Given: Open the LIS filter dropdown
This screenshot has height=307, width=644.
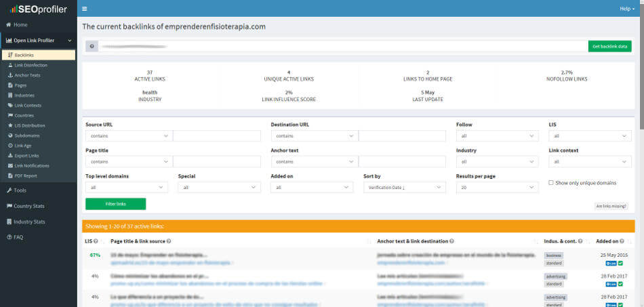Looking at the screenshot, I should click(x=590, y=136).
